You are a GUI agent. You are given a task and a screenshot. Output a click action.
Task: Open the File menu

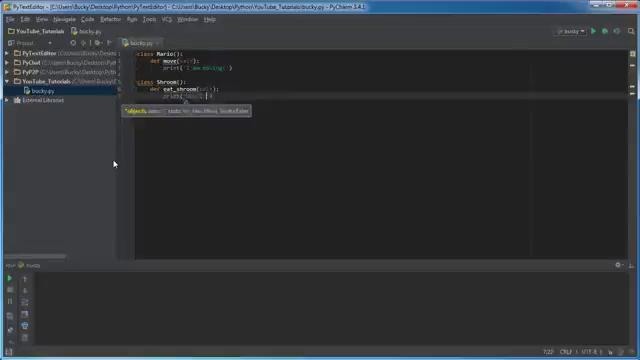pos(10,19)
